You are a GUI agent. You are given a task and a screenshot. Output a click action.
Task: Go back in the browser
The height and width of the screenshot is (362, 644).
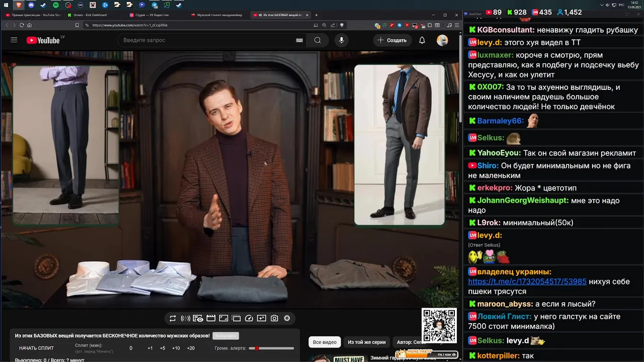tap(7, 25)
